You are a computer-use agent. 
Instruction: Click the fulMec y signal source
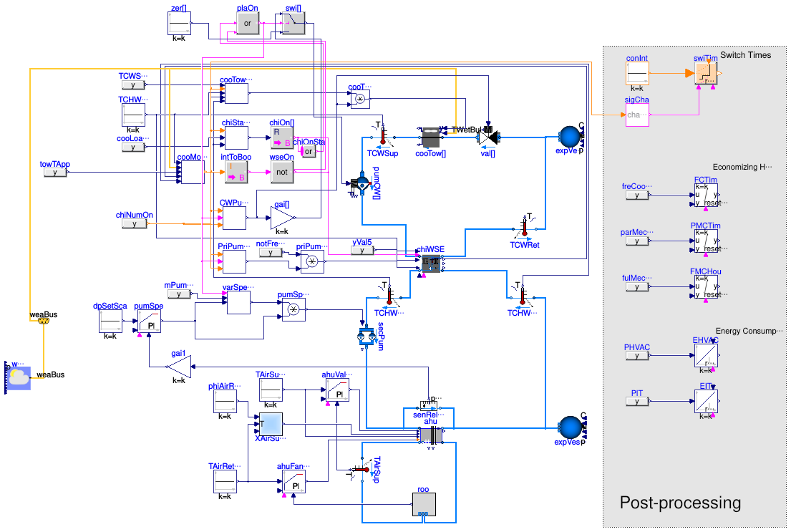pos(637,287)
